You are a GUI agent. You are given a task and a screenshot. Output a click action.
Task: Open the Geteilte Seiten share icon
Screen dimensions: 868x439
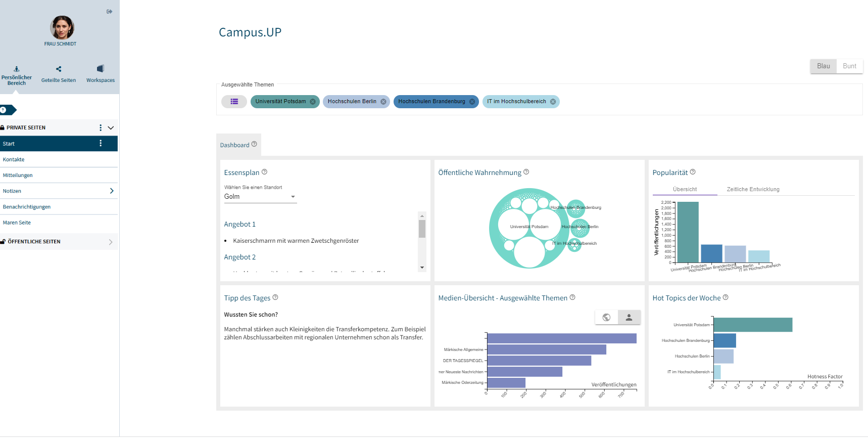pos(59,69)
